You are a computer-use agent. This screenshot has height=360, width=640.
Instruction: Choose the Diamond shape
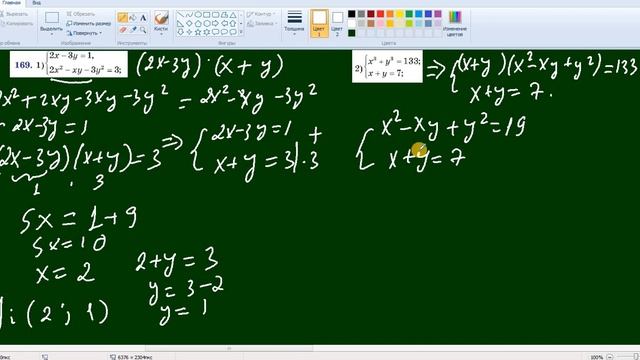[x=189, y=23]
